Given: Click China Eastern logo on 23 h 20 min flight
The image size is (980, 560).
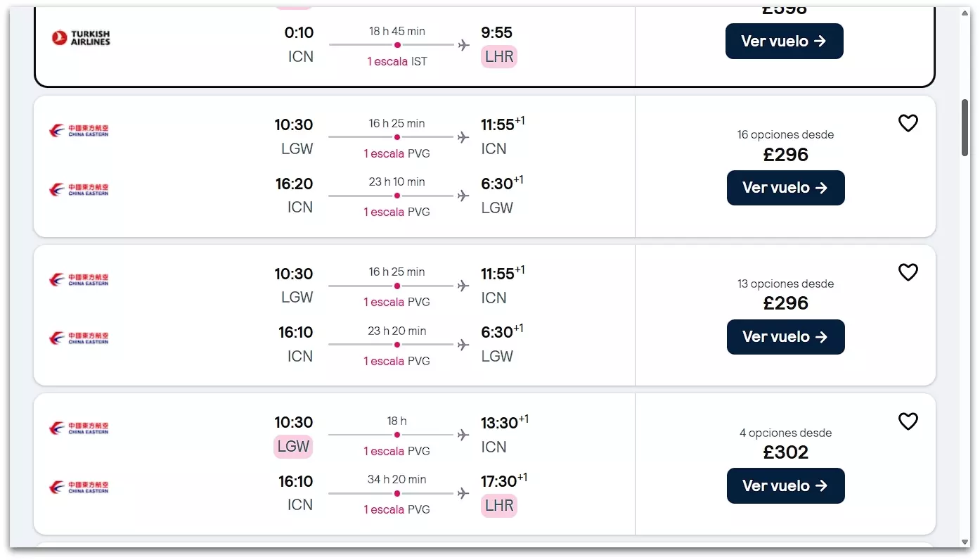Looking at the screenshot, I should pyautogui.click(x=79, y=338).
